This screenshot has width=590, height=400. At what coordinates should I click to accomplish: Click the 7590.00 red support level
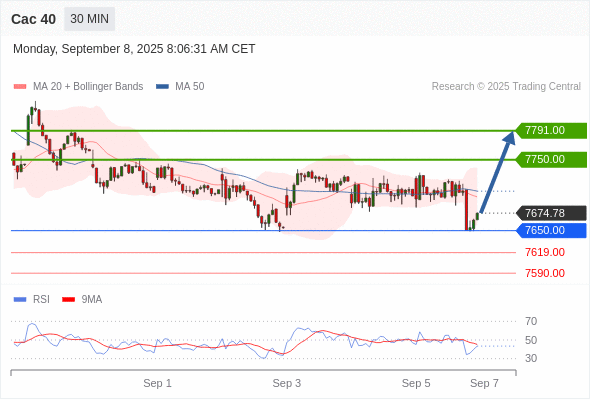pos(545,273)
